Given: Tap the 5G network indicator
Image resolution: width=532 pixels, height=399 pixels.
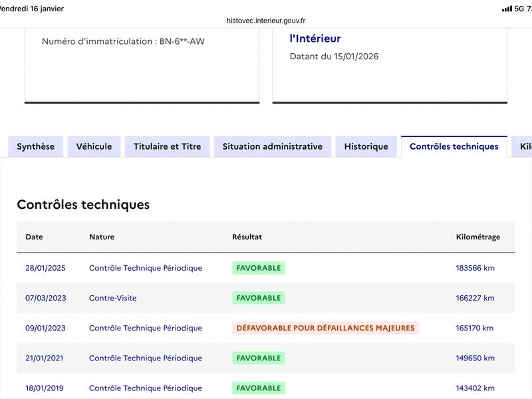Looking at the screenshot, I should pyautogui.click(x=519, y=9).
